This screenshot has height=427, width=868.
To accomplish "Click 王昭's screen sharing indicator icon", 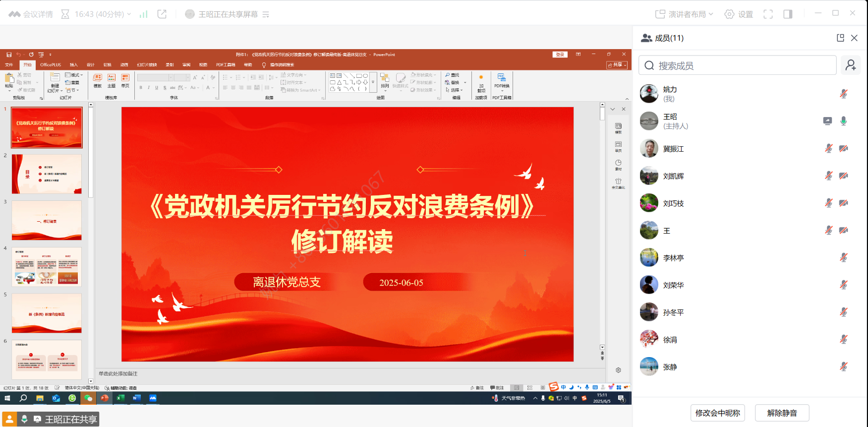I will [x=827, y=121].
